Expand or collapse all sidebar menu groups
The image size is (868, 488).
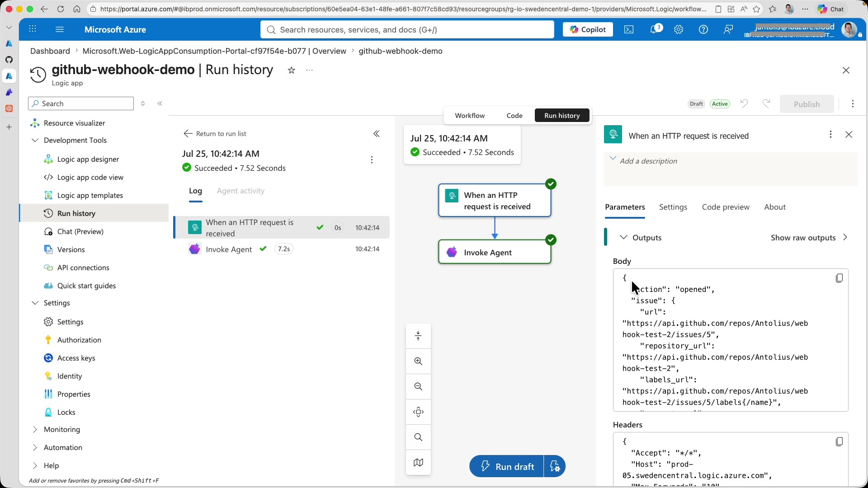click(143, 103)
